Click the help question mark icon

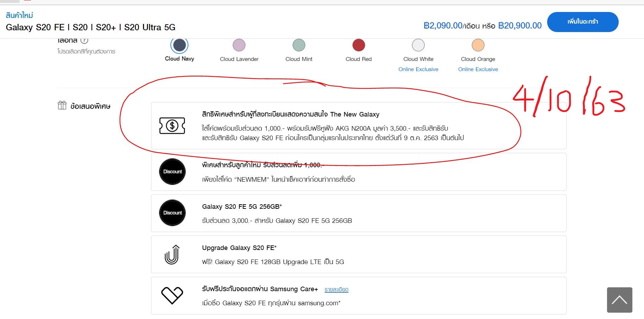point(85,40)
